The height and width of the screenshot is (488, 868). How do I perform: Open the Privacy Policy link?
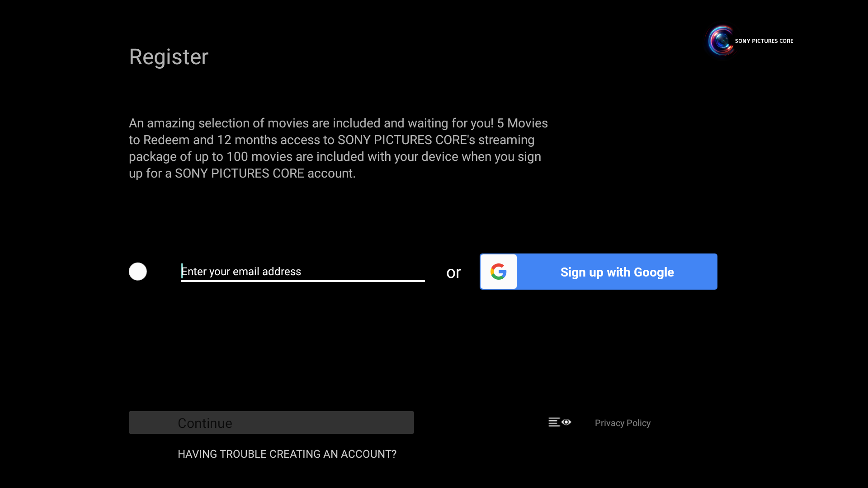[x=622, y=423]
